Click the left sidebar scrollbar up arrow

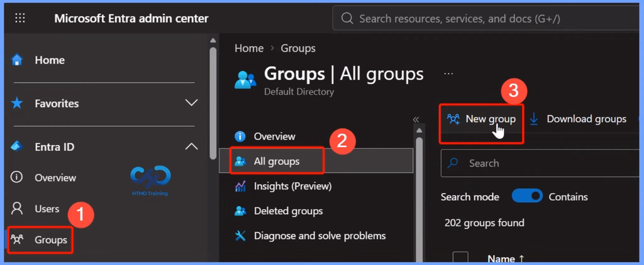click(213, 40)
